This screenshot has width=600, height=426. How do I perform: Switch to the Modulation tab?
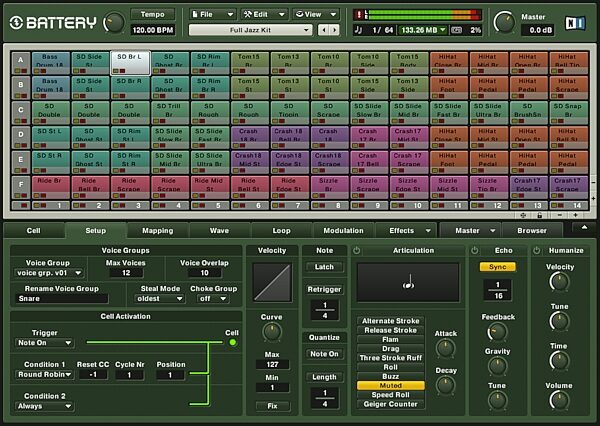click(343, 230)
